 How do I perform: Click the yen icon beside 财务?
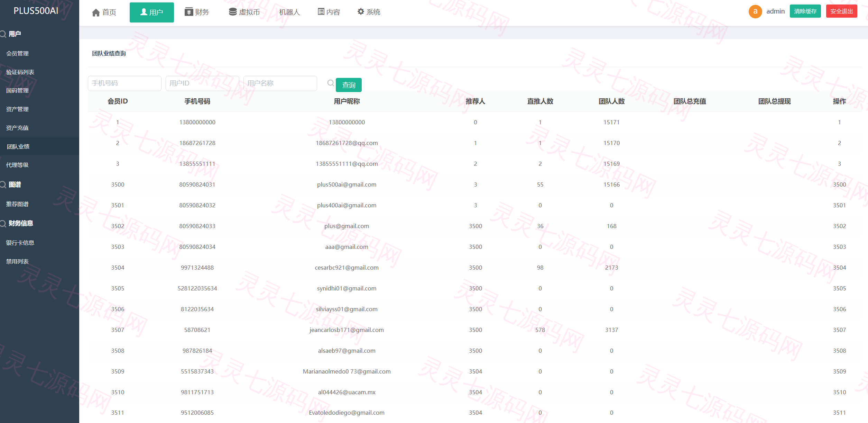click(x=189, y=12)
